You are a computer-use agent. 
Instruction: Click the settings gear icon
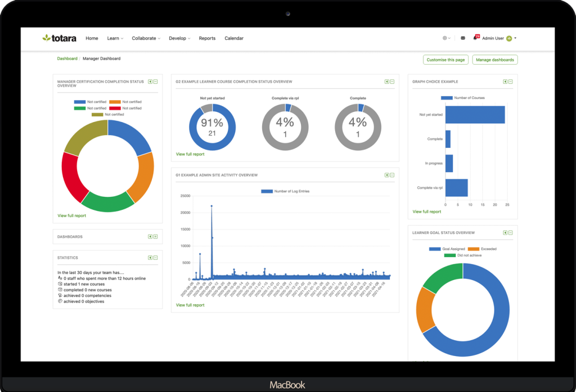[444, 38]
